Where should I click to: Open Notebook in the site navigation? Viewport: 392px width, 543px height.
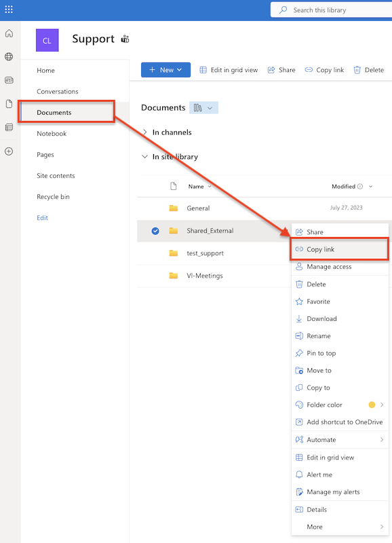point(52,134)
